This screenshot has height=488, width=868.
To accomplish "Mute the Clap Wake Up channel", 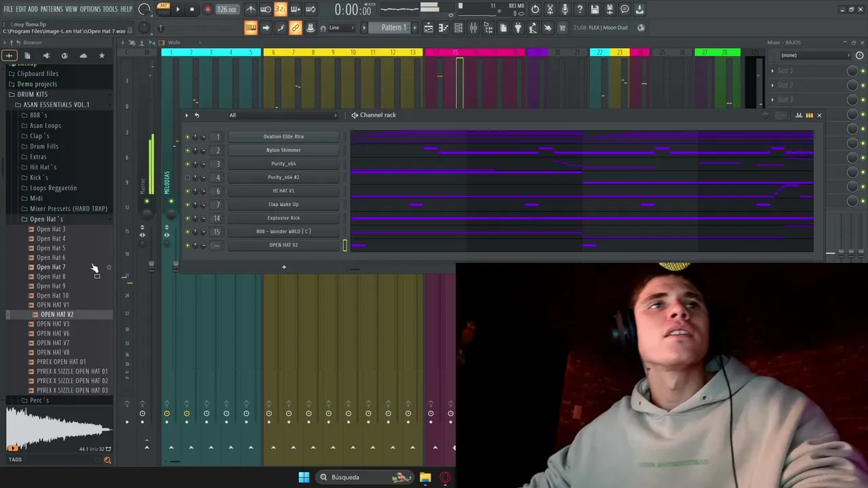I will (188, 205).
